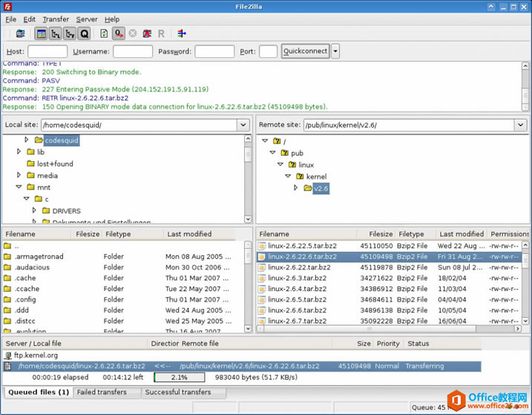Toggle processing of transfer queue

(119, 33)
